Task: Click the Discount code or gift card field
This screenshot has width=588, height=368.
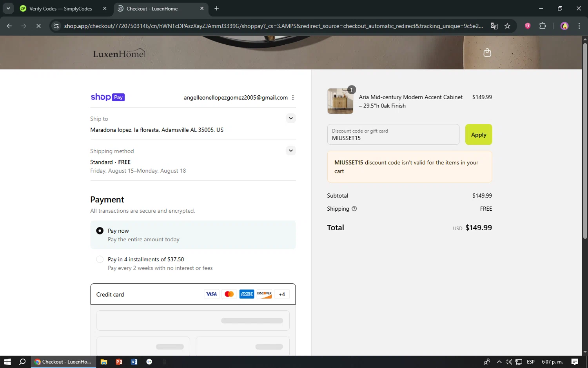Action: [393, 135]
